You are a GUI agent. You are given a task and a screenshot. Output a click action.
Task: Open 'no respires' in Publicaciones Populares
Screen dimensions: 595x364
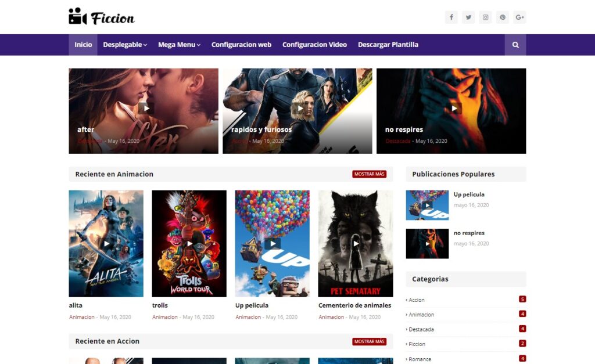tap(469, 233)
